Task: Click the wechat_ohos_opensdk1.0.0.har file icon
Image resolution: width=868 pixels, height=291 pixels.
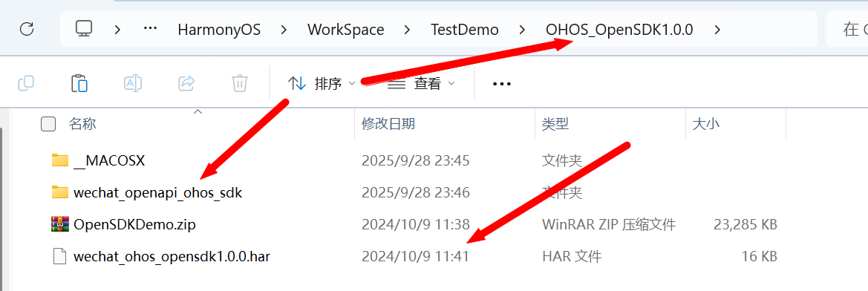Action: click(60, 256)
